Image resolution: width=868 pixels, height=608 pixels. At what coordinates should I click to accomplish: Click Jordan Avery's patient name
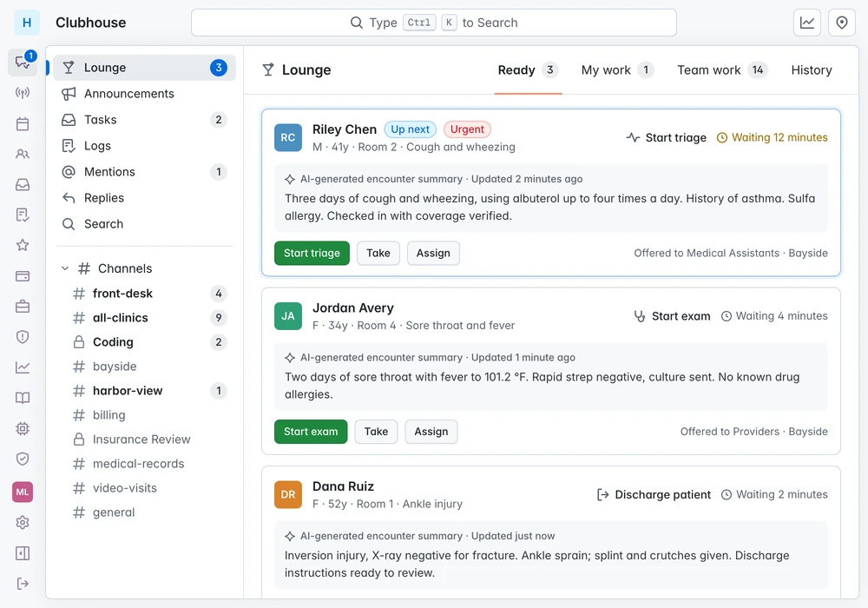tap(353, 307)
